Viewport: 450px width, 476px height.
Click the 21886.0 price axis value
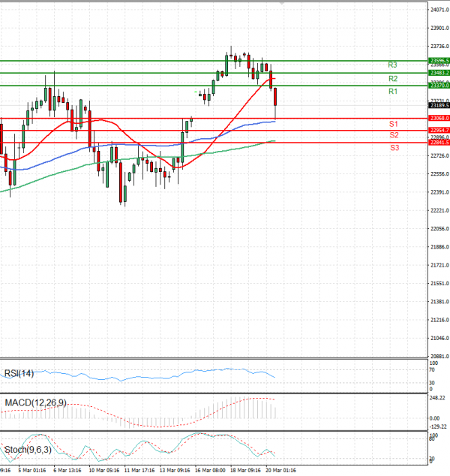coord(439,247)
